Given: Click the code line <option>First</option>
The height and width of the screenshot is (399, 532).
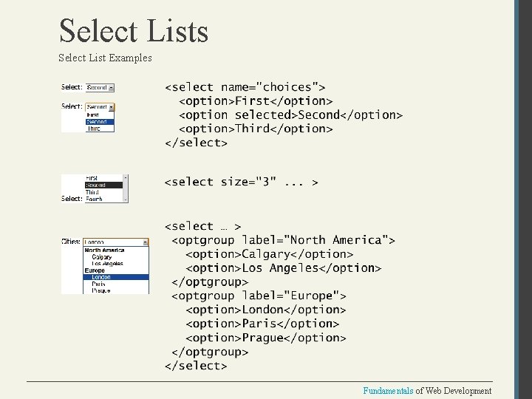Looking at the screenshot, I should click(256, 101).
